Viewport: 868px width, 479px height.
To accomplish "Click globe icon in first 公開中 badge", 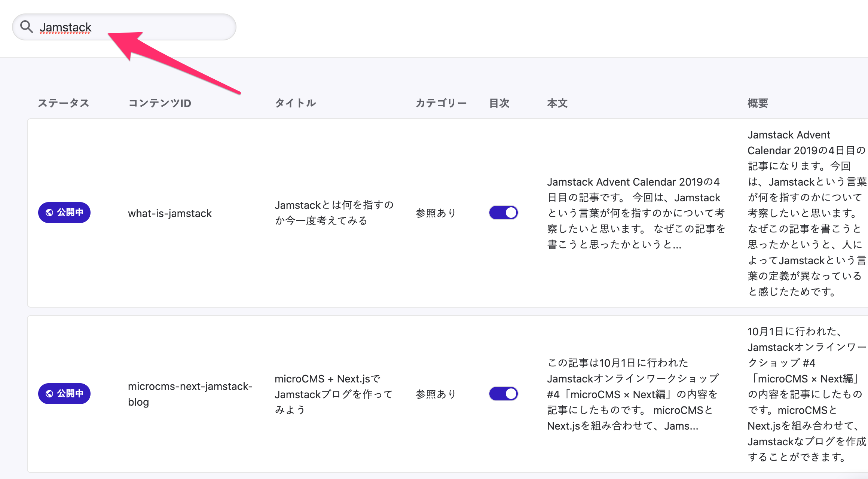I will (x=49, y=213).
